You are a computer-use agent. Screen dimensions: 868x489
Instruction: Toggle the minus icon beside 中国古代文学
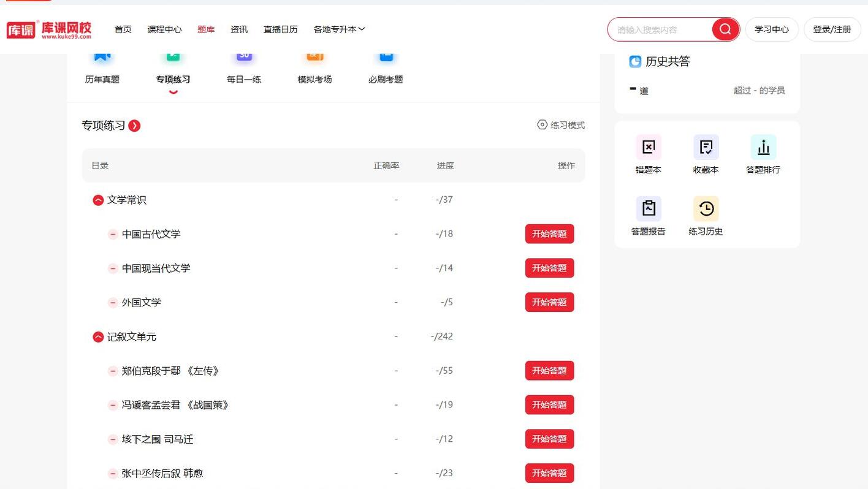click(113, 234)
